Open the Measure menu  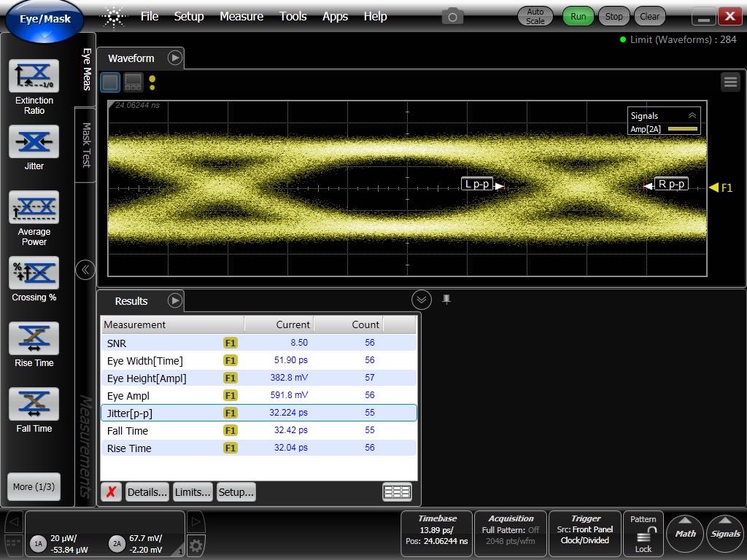coord(241,16)
